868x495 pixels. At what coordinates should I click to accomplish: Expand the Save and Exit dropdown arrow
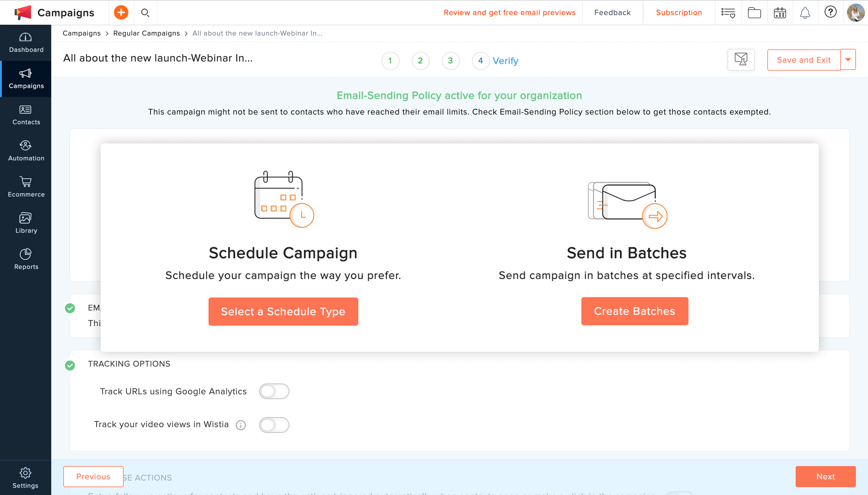[848, 59]
